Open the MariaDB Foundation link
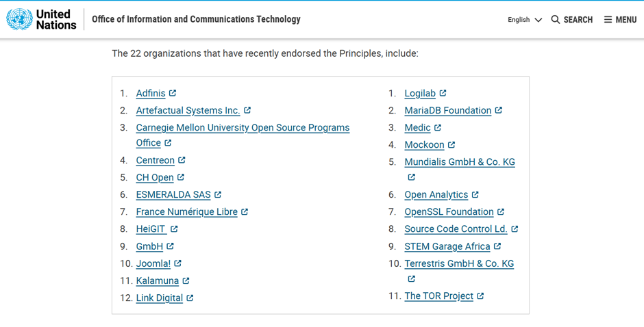The width and height of the screenshot is (644, 327). click(x=447, y=110)
